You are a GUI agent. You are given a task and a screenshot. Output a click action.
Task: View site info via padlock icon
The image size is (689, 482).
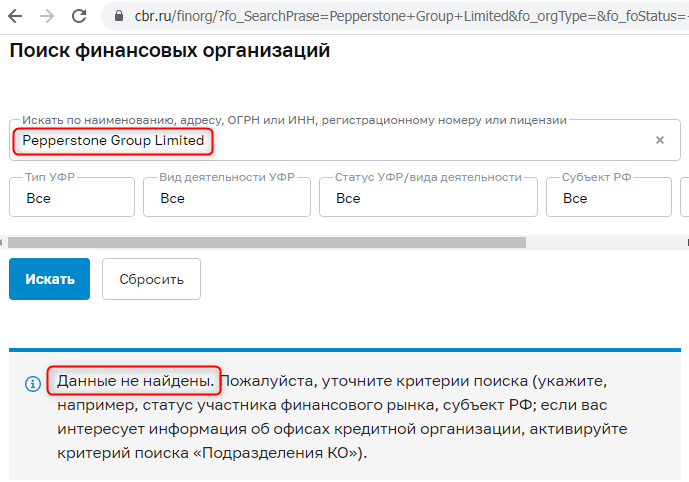(119, 16)
